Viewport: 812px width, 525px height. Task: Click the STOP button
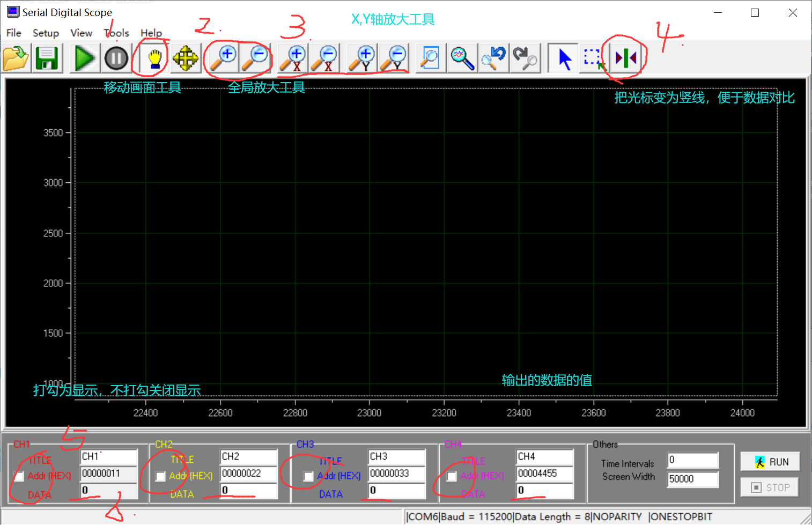click(x=769, y=487)
